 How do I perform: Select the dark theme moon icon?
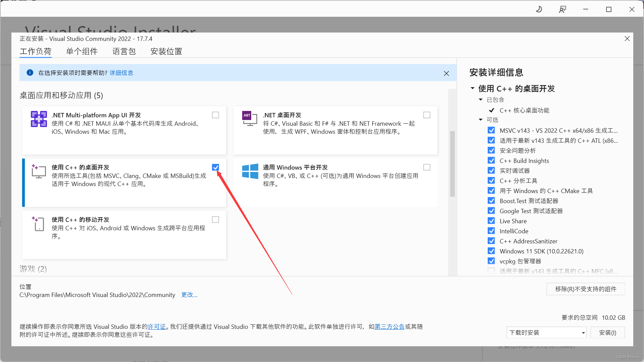539,9
